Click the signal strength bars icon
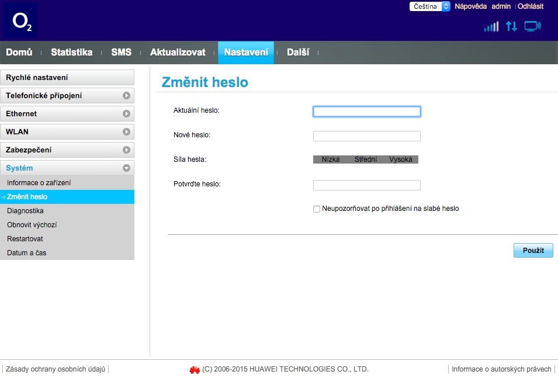558x392 pixels. tap(491, 26)
